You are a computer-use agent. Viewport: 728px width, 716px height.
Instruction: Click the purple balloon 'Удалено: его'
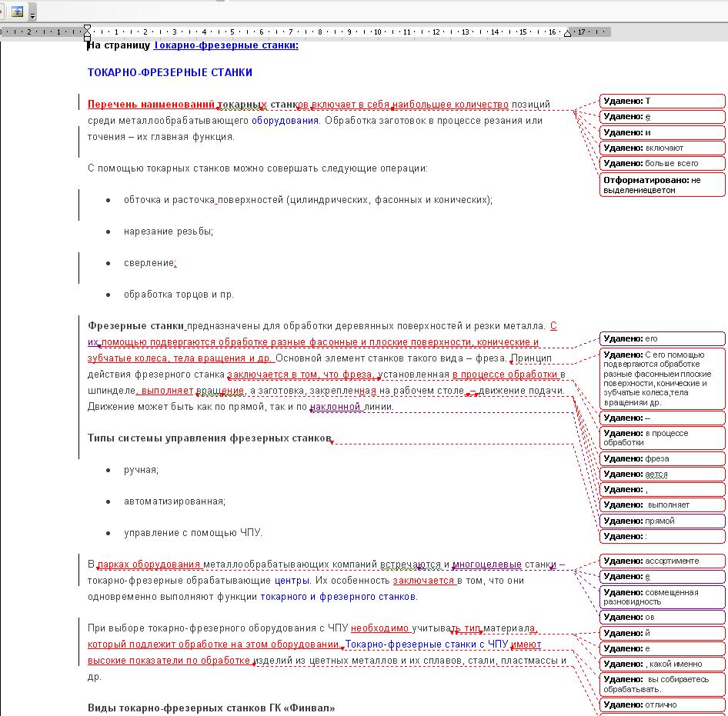662,338
